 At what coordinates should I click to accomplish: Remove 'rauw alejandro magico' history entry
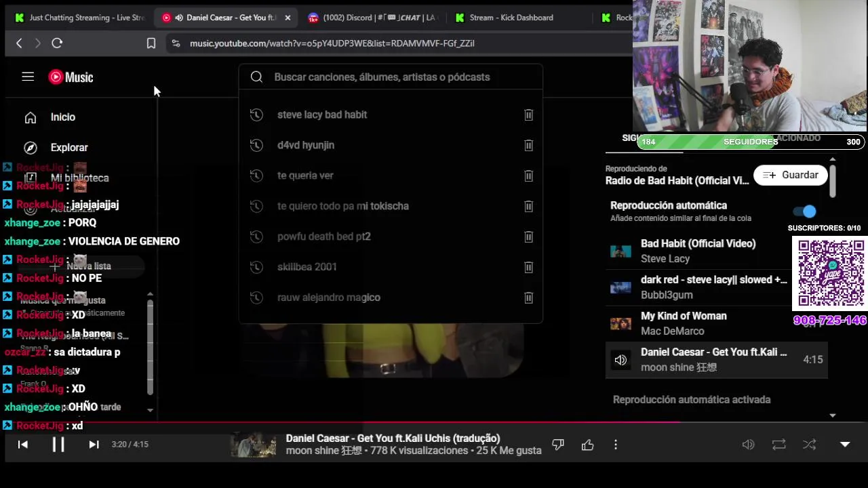[528, 298]
